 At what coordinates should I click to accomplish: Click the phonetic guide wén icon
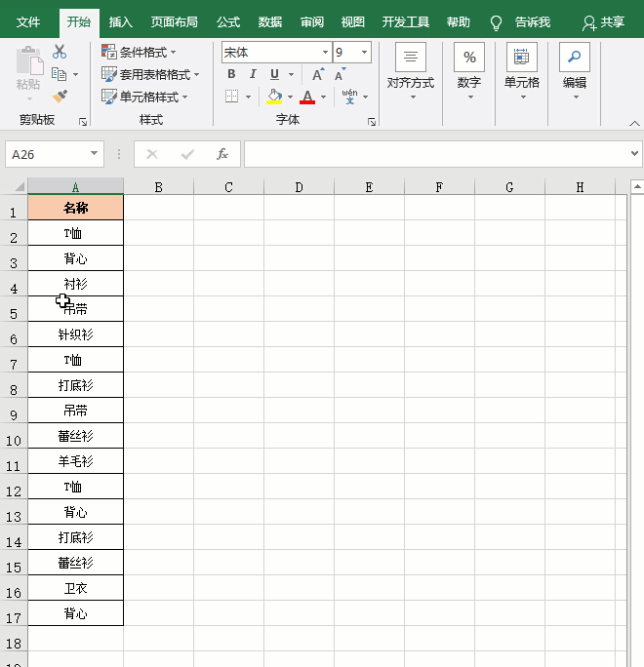click(350, 97)
